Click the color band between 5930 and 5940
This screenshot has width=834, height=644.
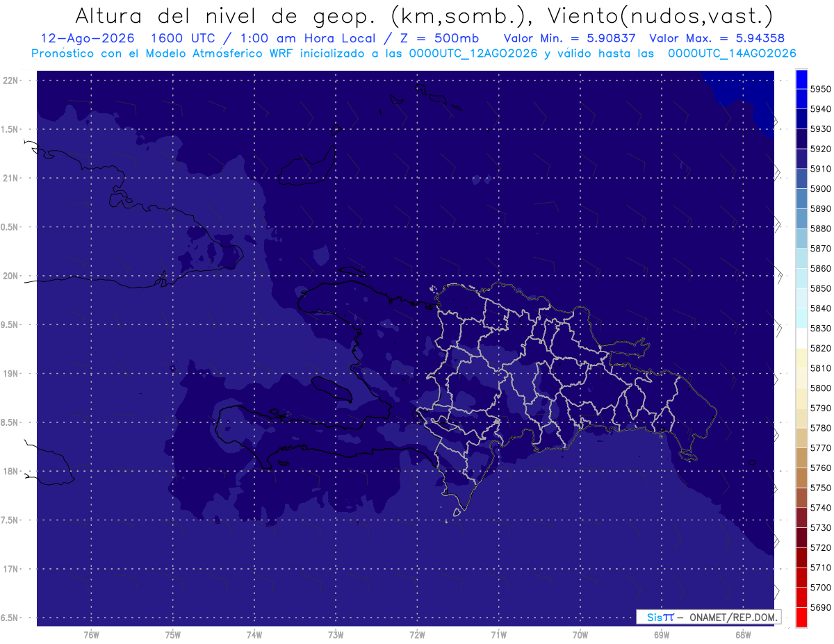coord(801,119)
